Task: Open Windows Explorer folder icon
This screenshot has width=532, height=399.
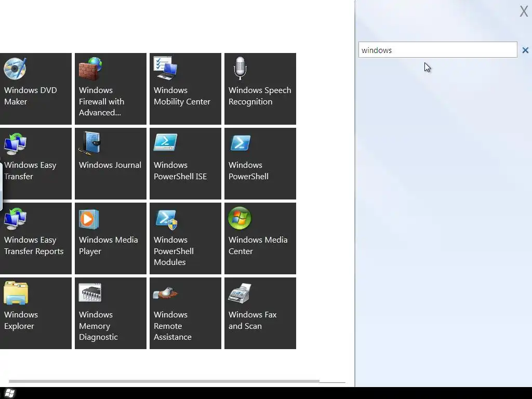Action: pyautogui.click(x=16, y=293)
